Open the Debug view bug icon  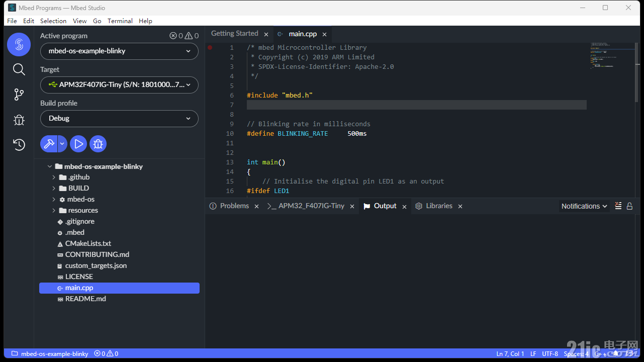[19, 120]
